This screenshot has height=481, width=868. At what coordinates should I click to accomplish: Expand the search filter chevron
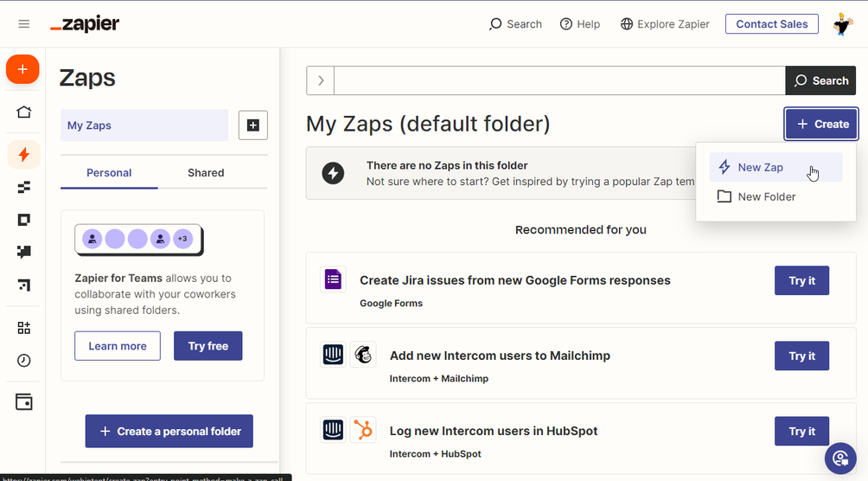click(x=321, y=81)
